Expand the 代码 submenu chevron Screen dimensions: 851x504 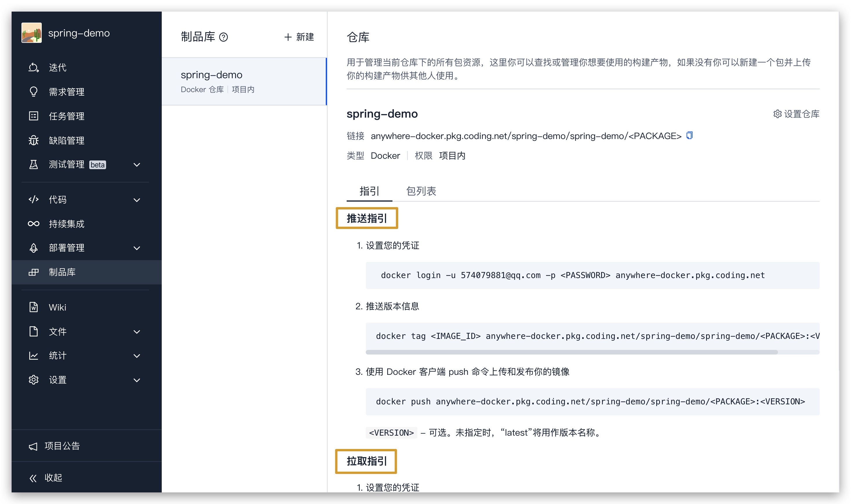point(137,200)
